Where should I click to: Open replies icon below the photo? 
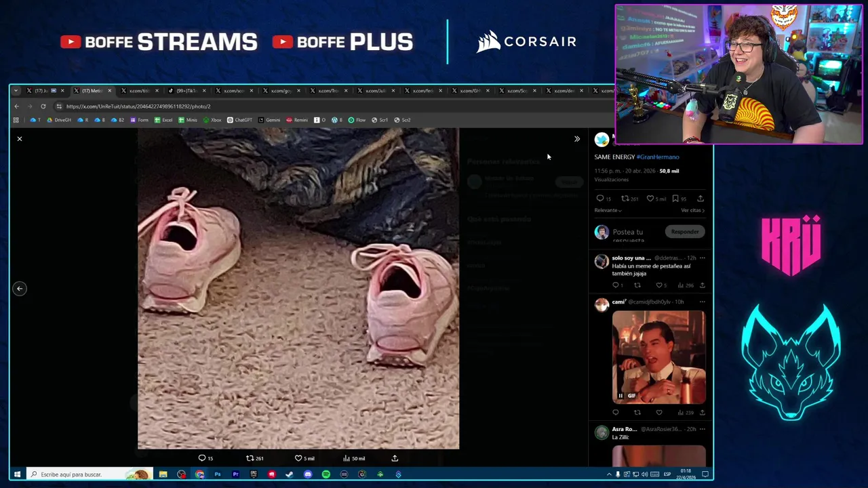205,458
